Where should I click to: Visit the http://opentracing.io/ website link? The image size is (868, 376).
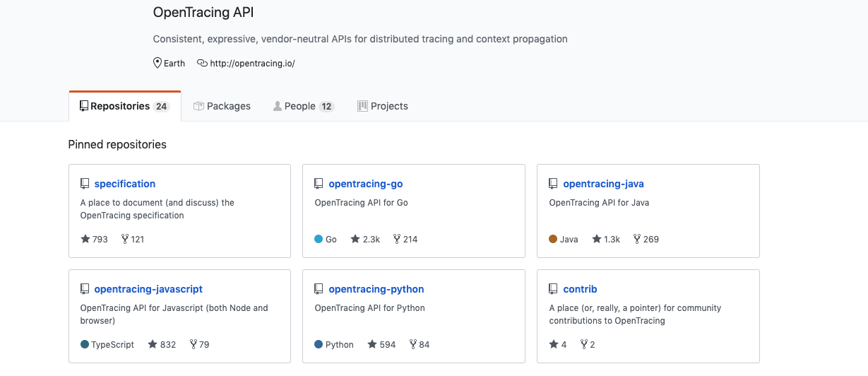[252, 63]
